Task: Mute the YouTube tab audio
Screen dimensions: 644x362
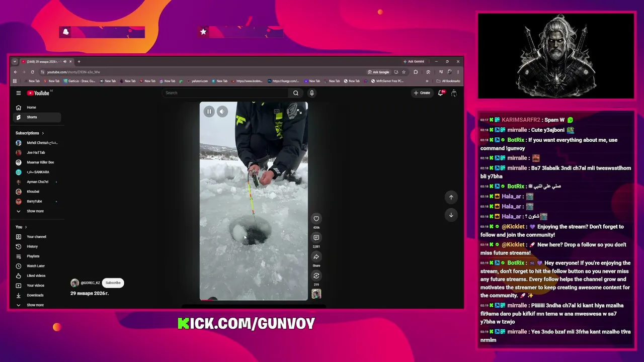Action: [64, 61]
